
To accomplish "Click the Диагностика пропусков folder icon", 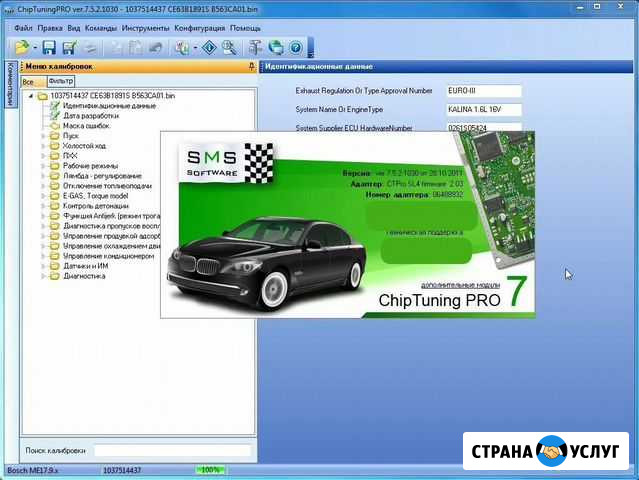I will pyautogui.click(x=55, y=226).
